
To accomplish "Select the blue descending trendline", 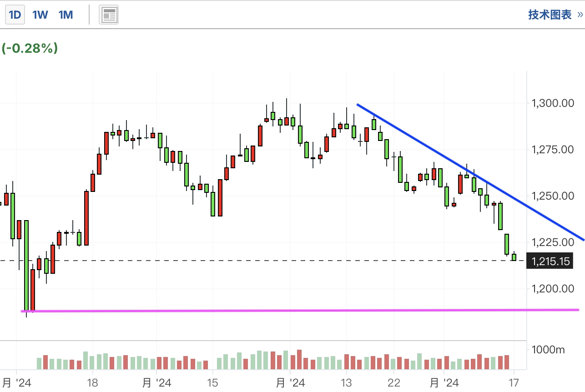I will tap(470, 172).
